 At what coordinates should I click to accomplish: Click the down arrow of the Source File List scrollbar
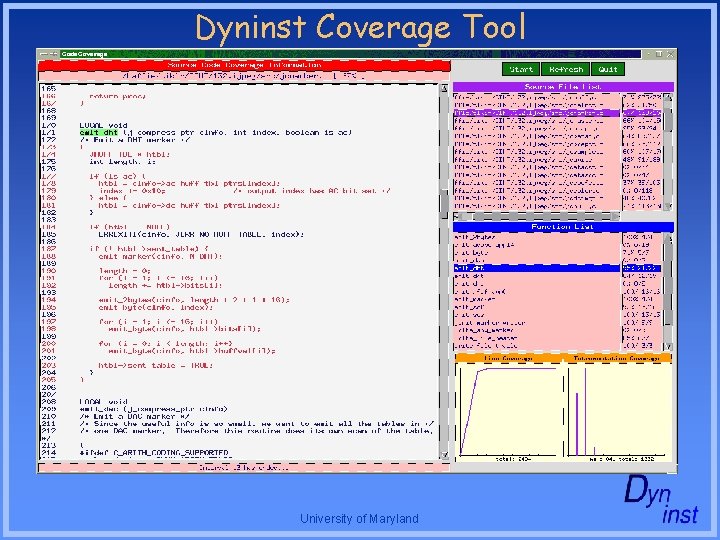[668, 207]
